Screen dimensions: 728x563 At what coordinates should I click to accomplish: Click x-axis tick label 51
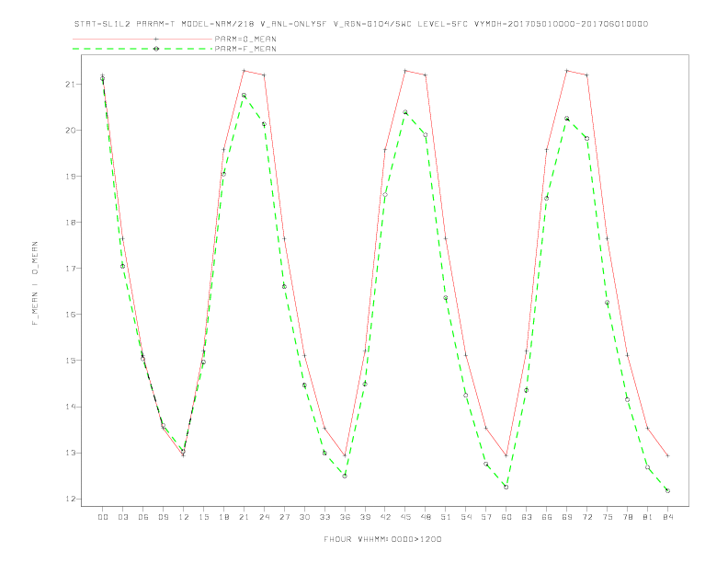click(x=446, y=517)
